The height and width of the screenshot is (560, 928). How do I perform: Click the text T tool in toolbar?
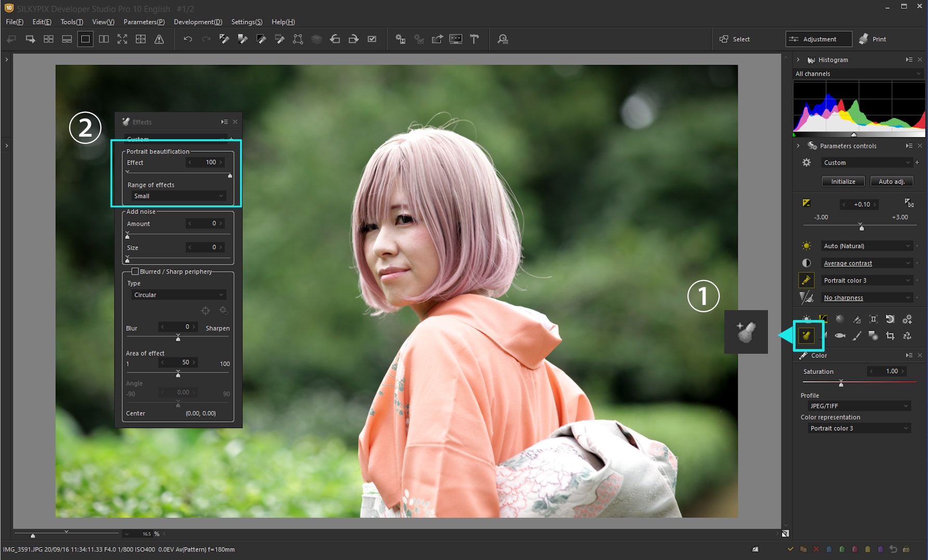point(474,39)
